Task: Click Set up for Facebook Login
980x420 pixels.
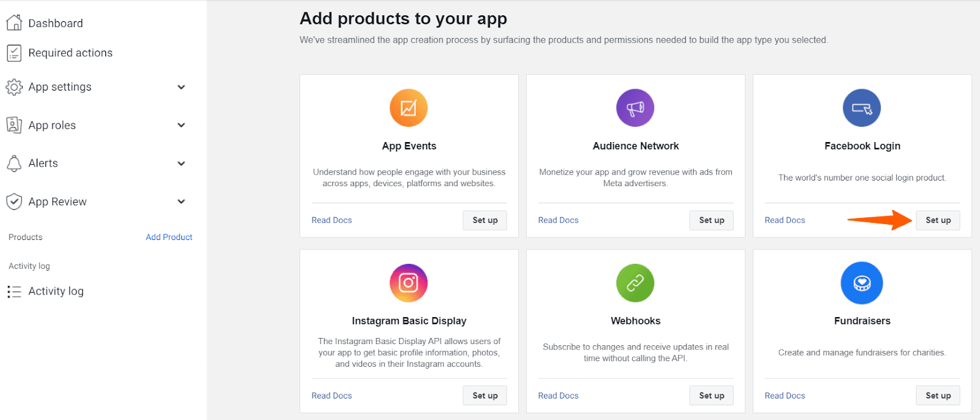Action: (x=937, y=220)
